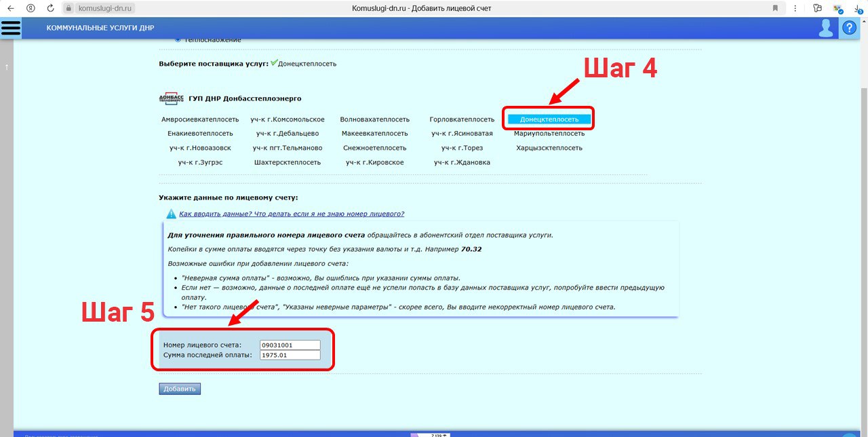Screen dimensions: 868x437
Task: Click the padlock site security icon
Action: (x=68, y=8)
